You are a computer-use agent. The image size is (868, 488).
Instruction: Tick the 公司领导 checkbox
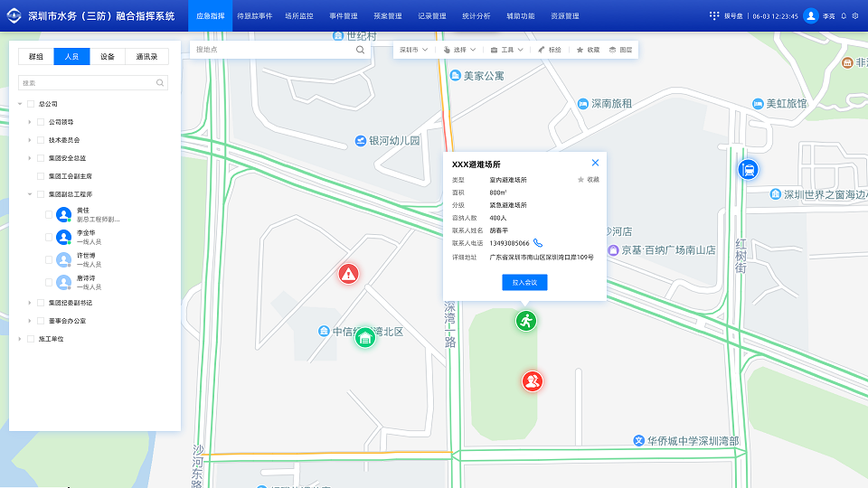coord(41,122)
